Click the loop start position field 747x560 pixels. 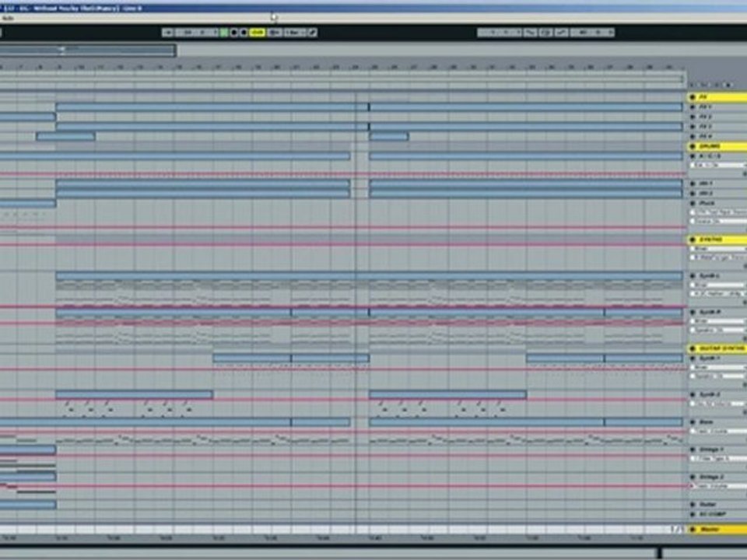[500, 33]
